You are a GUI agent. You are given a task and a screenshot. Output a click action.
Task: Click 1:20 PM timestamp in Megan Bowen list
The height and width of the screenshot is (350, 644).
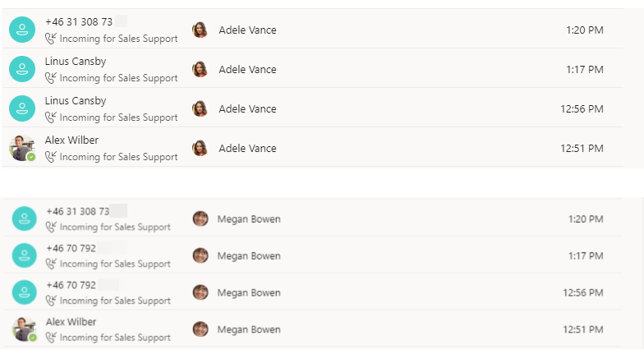point(586,219)
